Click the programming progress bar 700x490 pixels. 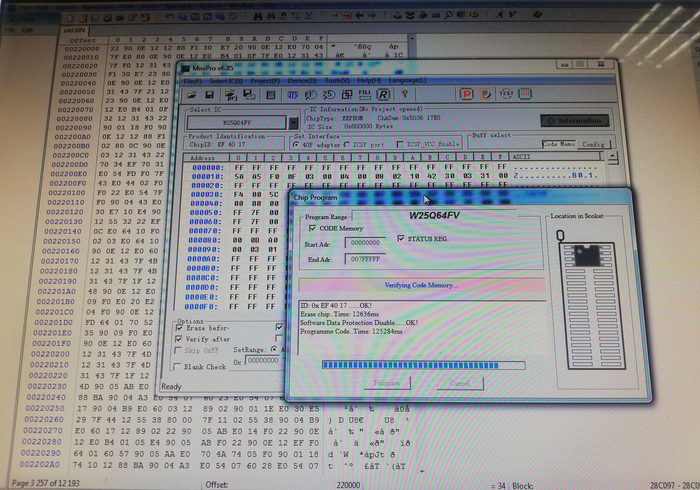click(x=423, y=365)
